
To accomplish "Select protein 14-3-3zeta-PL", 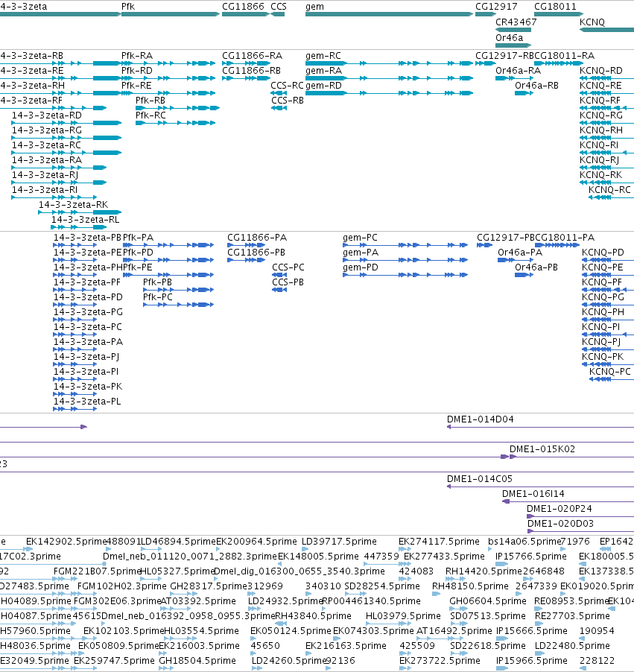I will 87,402.
